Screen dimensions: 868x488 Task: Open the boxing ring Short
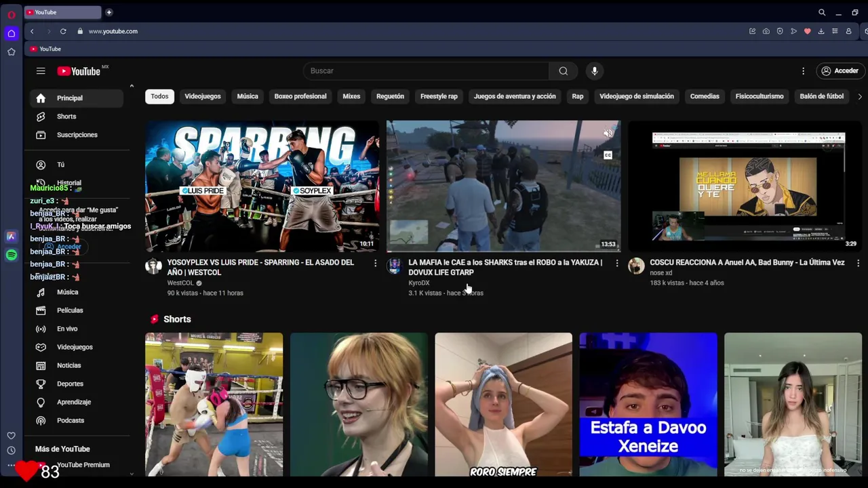(214, 405)
